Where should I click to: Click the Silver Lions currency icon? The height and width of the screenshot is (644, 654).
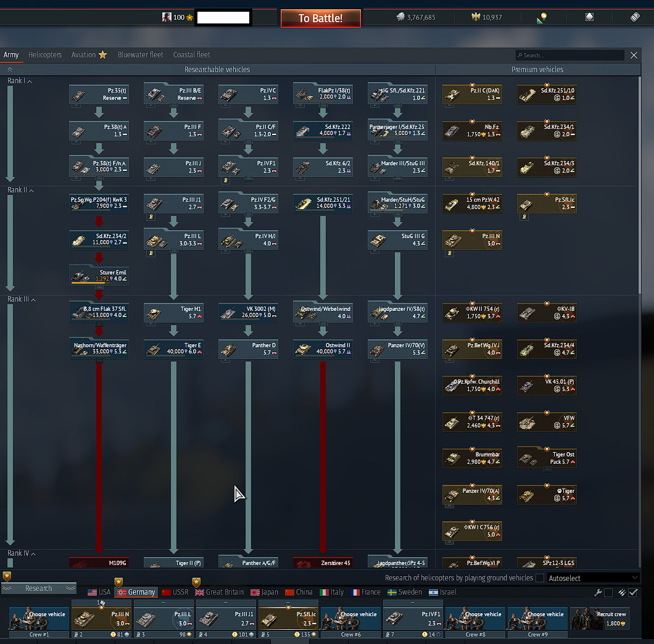coord(400,17)
